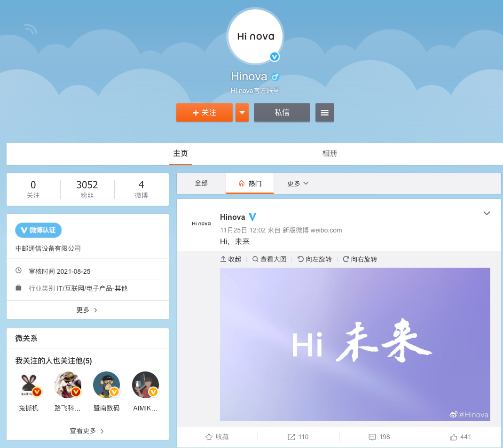
Task: Open the 新版微博 weibo.com source link
Action: tap(312, 231)
